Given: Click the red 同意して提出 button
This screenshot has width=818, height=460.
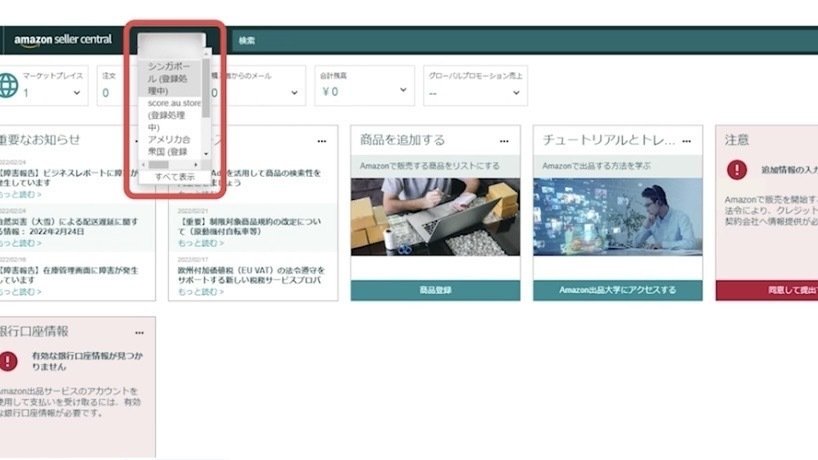Looking at the screenshot, I should 767,290.
